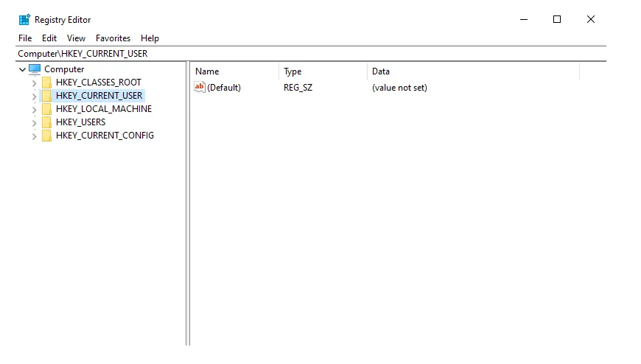641x364 pixels.
Task: Sort values by the Name column header
Action: [x=236, y=71]
